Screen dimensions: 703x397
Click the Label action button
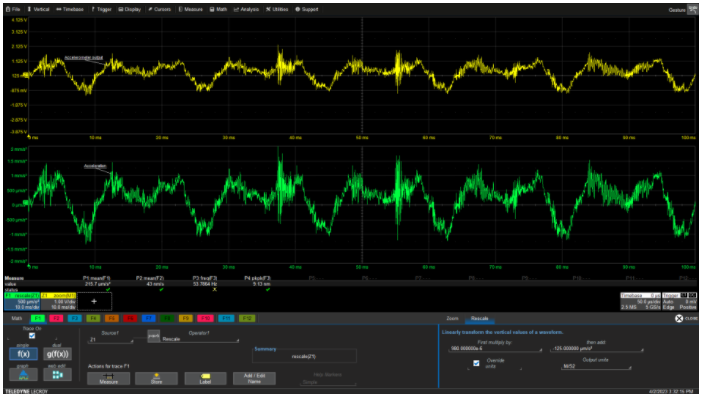(x=205, y=378)
